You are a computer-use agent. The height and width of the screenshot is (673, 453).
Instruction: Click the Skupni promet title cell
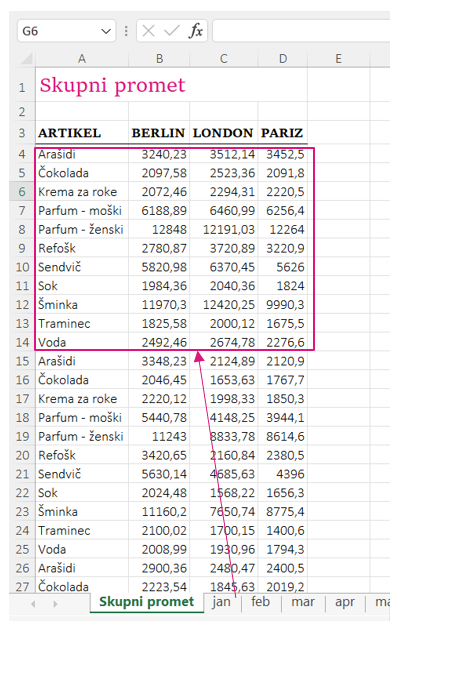(x=112, y=85)
